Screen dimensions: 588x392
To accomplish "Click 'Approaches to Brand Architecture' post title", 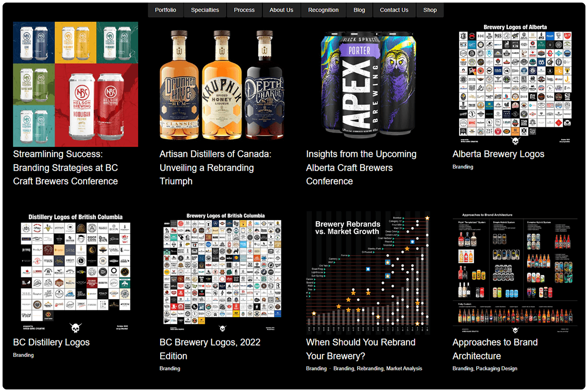I will [x=495, y=349].
